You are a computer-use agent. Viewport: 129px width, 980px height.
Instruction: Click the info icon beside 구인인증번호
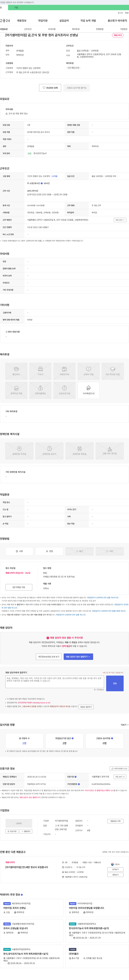tap(79, 784)
